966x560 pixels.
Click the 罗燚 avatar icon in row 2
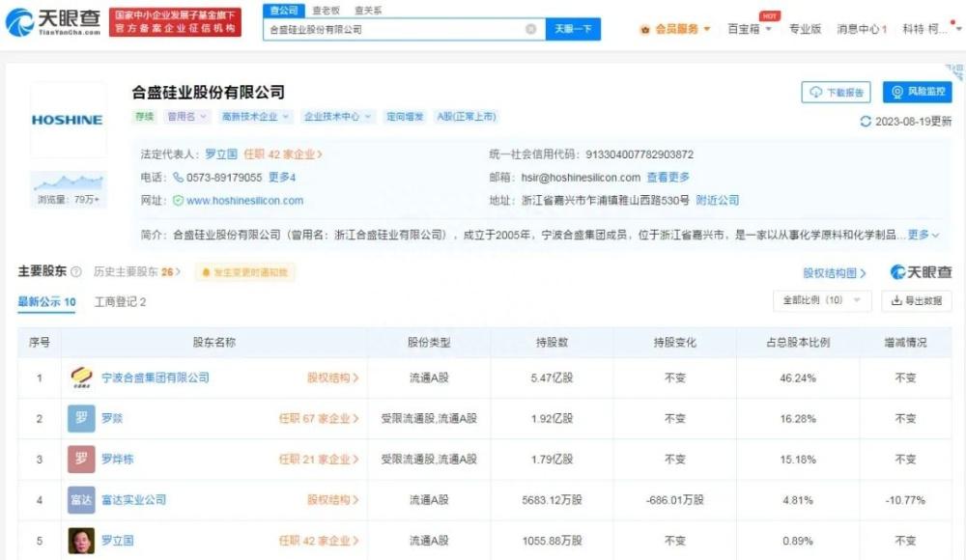click(x=81, y=419)
